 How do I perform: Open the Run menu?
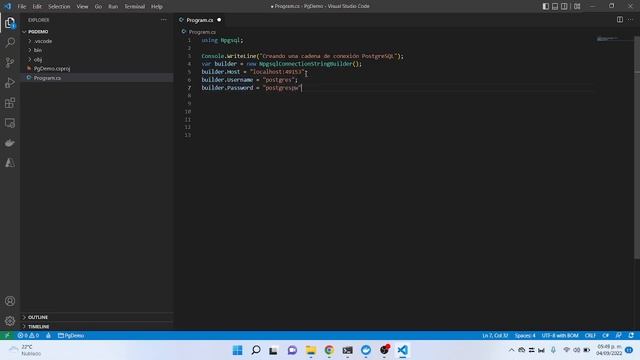113,7
